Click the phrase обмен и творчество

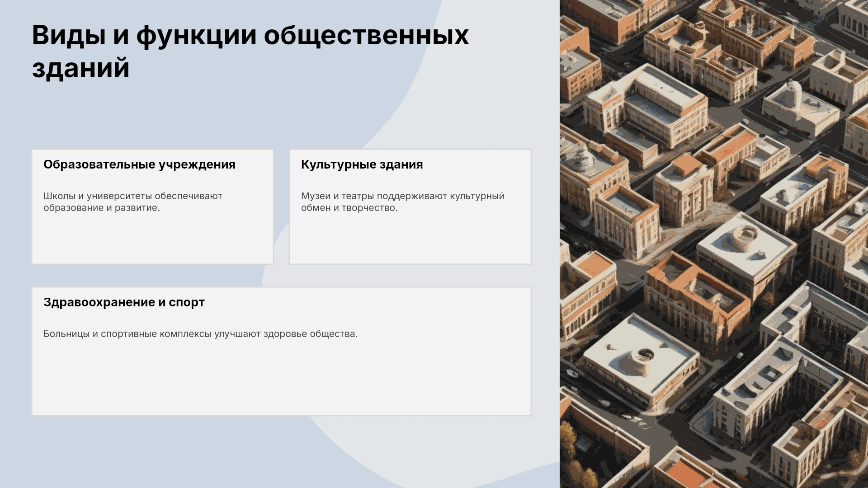tap(349, 208)
